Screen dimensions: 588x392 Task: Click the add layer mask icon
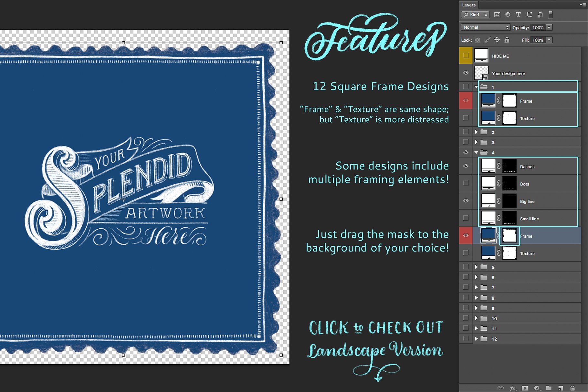click(525, 388)
